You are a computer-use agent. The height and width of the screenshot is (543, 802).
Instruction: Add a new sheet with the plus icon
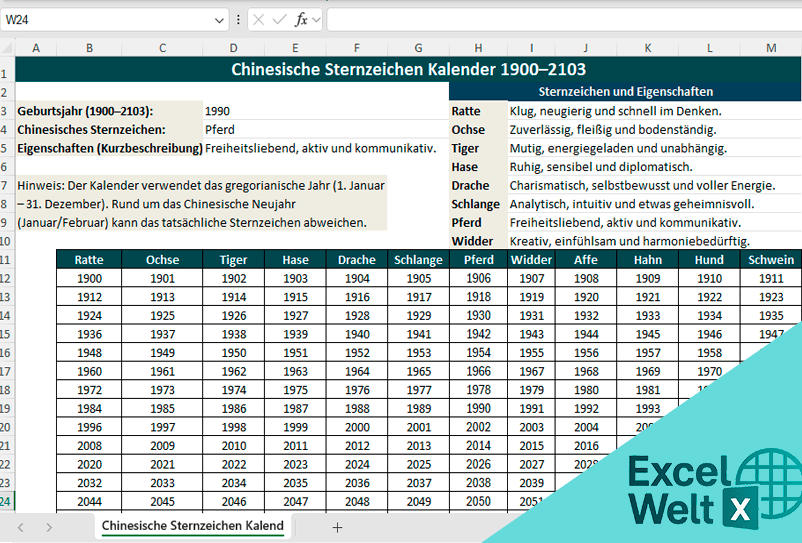click(x=337, y=527)
